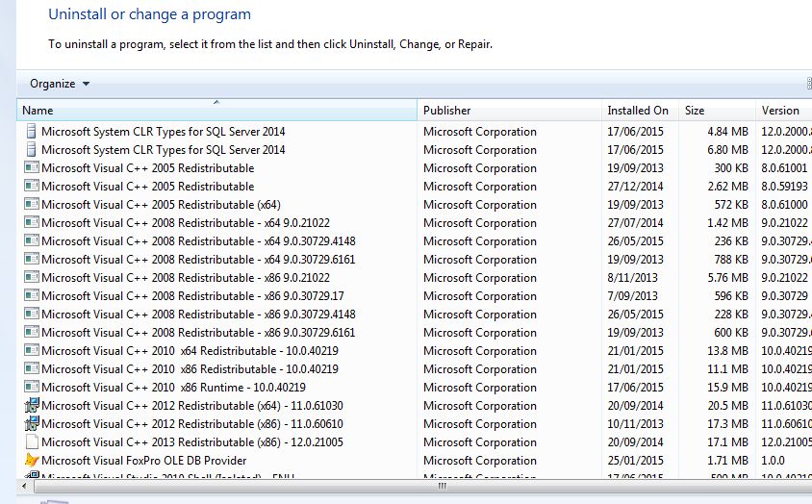The width and height of the screenshot is (812, 504).
Task: Click install date 25/01/2015
Action: 635,461
